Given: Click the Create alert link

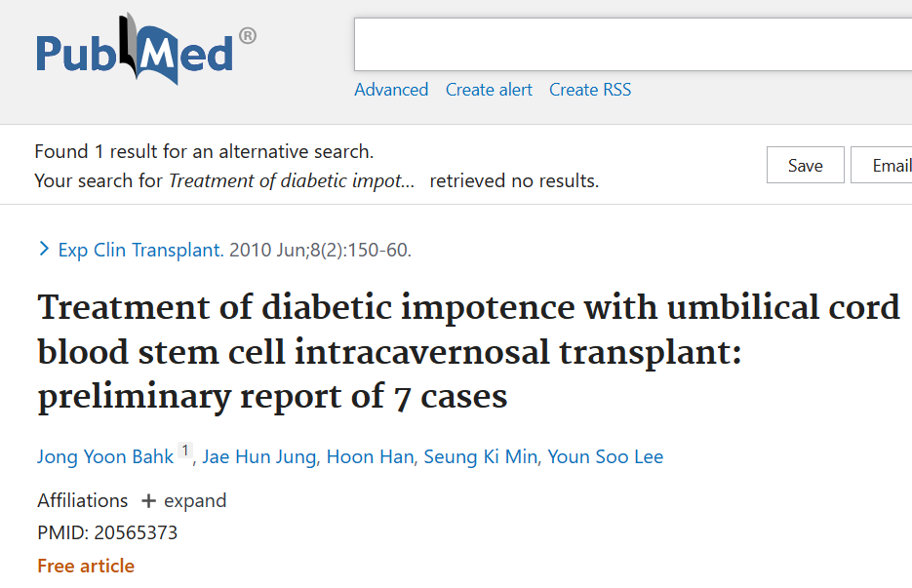Looking at the screenshot, I should click(489, 90).
